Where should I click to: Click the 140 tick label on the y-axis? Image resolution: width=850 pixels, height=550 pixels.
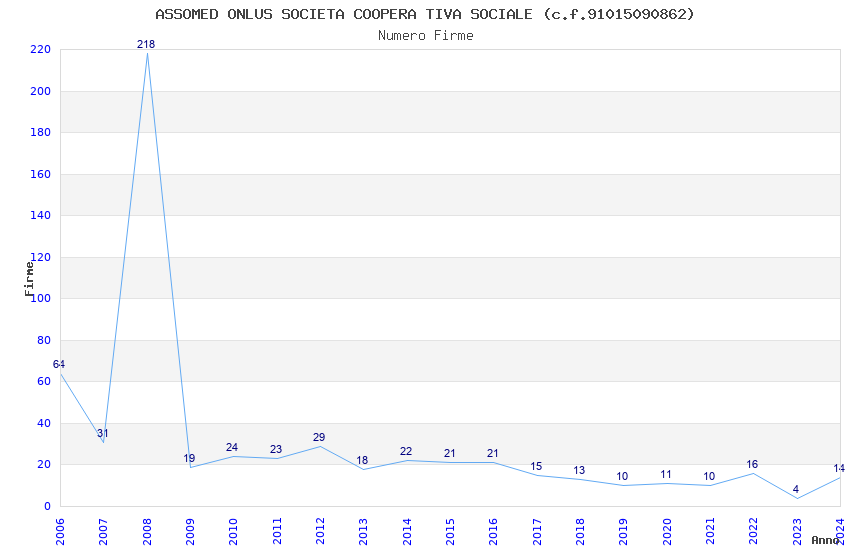point(41,215)
